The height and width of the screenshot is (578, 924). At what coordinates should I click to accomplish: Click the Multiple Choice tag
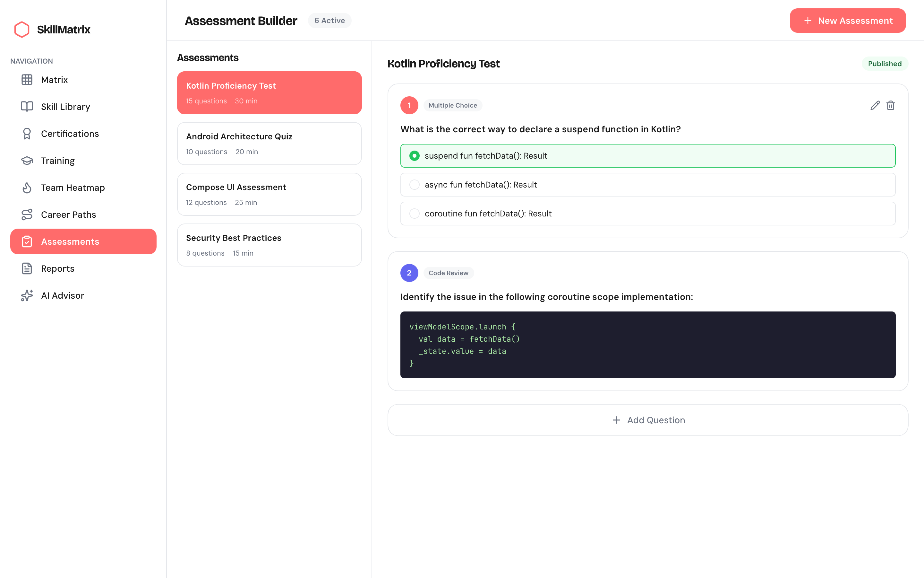(x=452, y=105)
